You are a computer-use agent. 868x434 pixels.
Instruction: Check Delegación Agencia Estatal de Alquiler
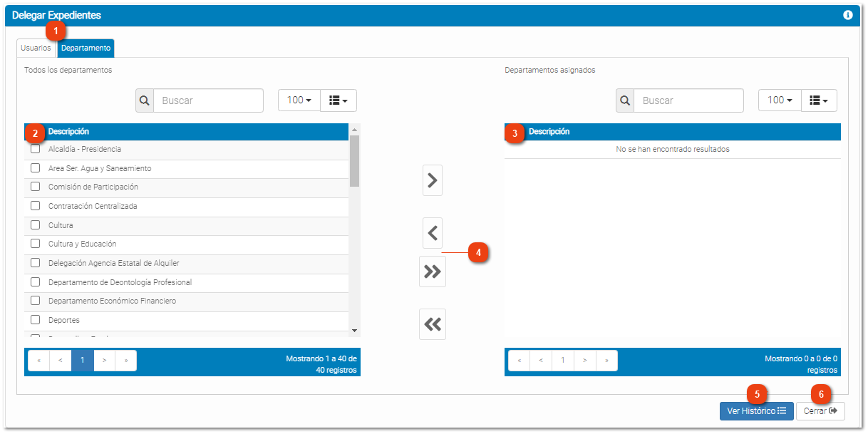tap(35, 263)
